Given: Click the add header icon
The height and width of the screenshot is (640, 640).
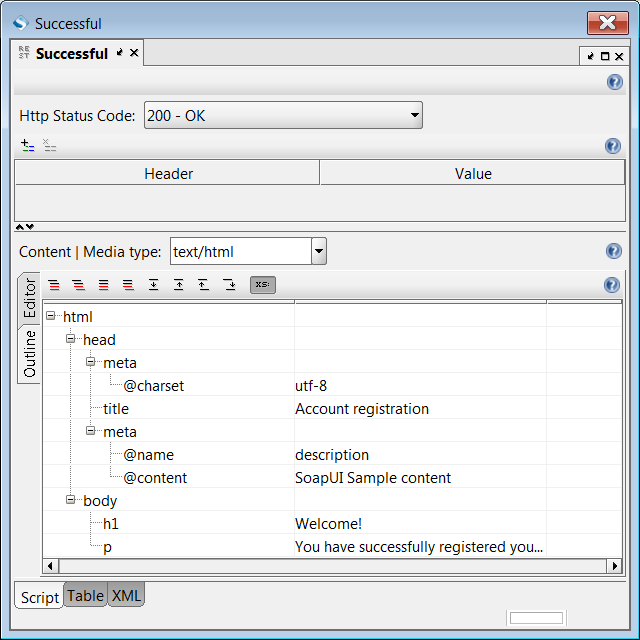Looking at the screenshot, I should click(27, 145).
